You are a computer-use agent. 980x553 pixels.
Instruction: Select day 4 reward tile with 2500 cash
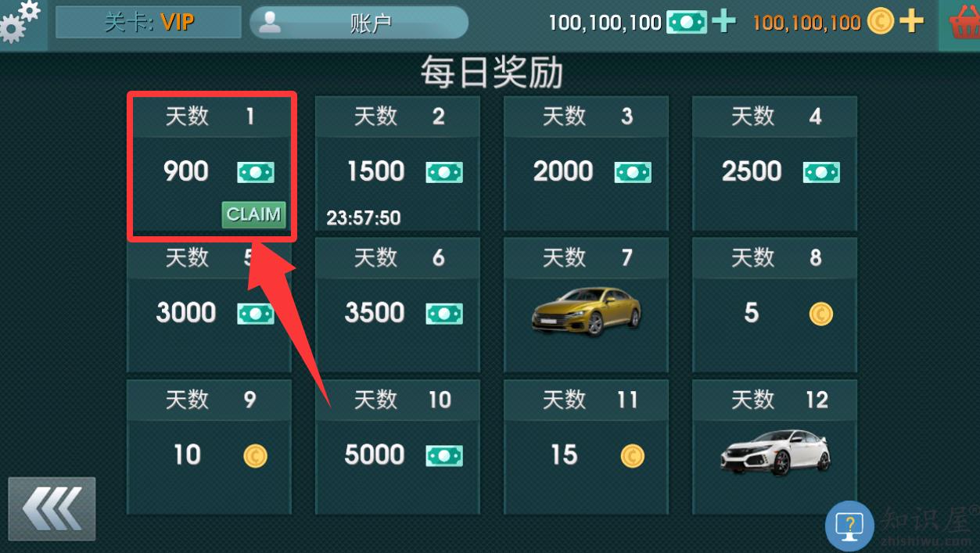pos(774,163)
